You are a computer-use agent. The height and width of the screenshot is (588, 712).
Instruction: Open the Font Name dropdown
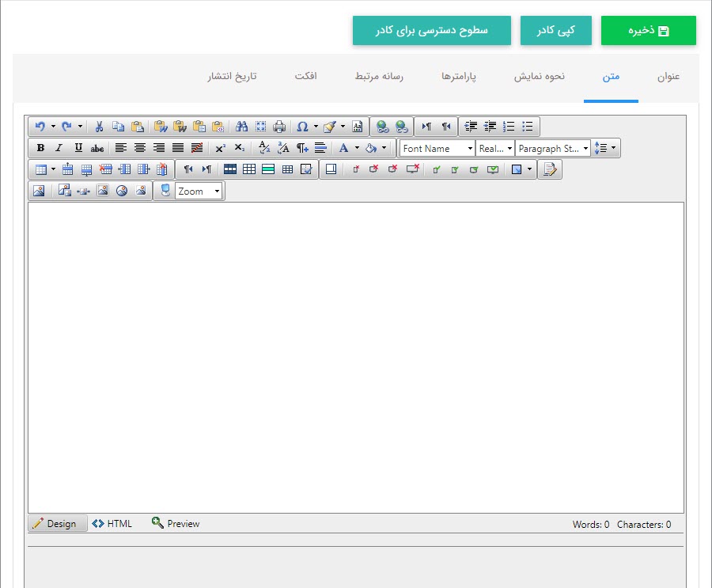pyautogui.click(x=437, y=148)
